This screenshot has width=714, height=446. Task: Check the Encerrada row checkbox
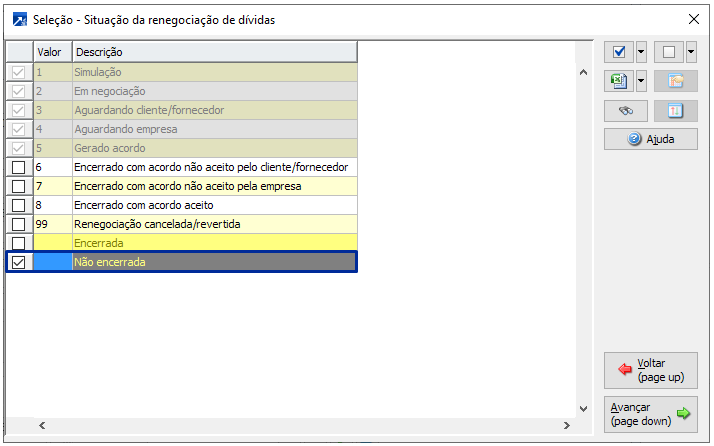(18, 243)
